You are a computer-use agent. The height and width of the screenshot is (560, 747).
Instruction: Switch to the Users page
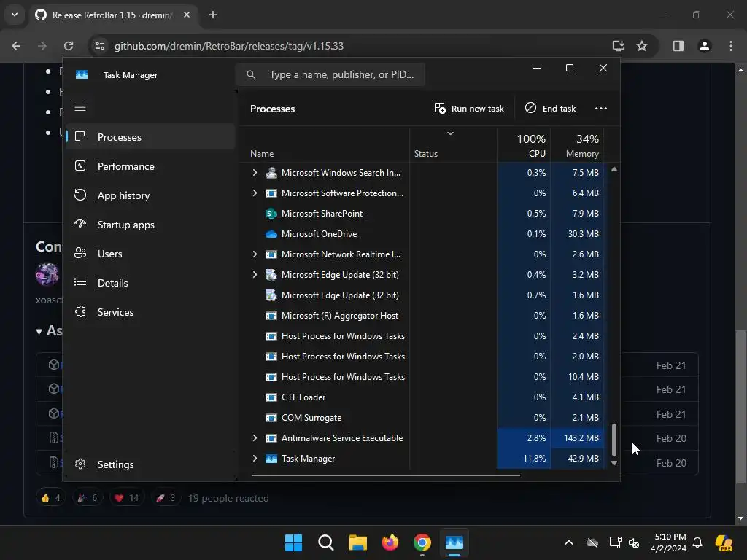pyautogui.click(x=150, y=254)
